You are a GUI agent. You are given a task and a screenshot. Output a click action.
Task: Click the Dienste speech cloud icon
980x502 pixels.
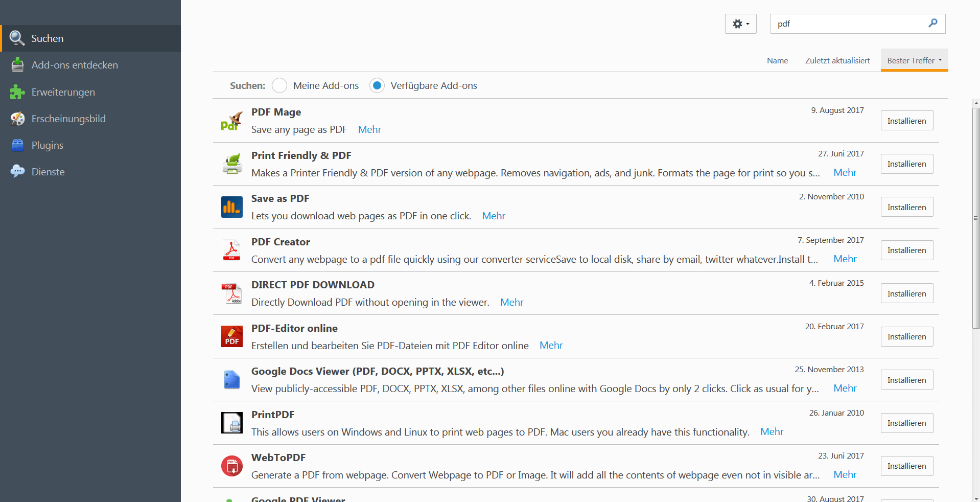17,172
